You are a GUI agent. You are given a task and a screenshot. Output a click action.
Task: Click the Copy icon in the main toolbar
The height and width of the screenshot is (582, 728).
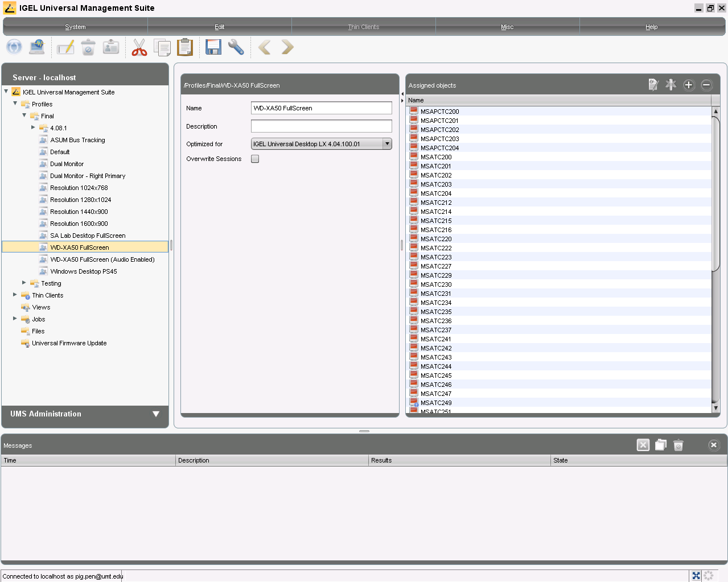(162, 47)
